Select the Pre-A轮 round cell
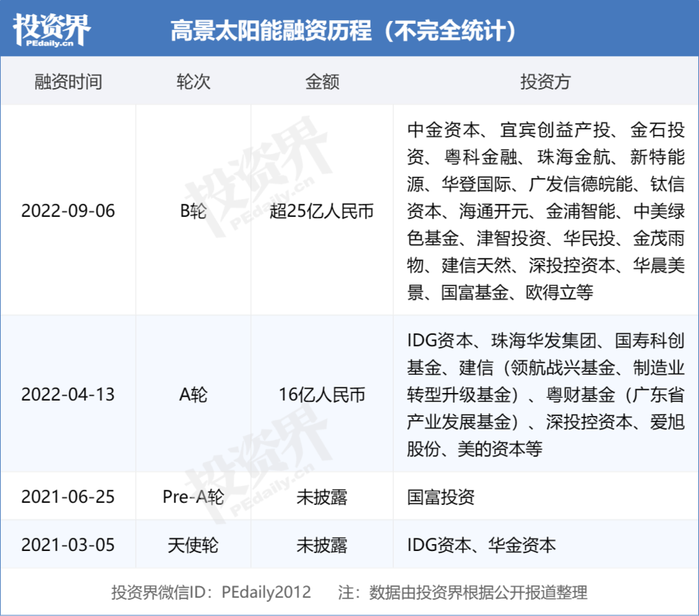 pyautogui.click(x=193, y=496)
